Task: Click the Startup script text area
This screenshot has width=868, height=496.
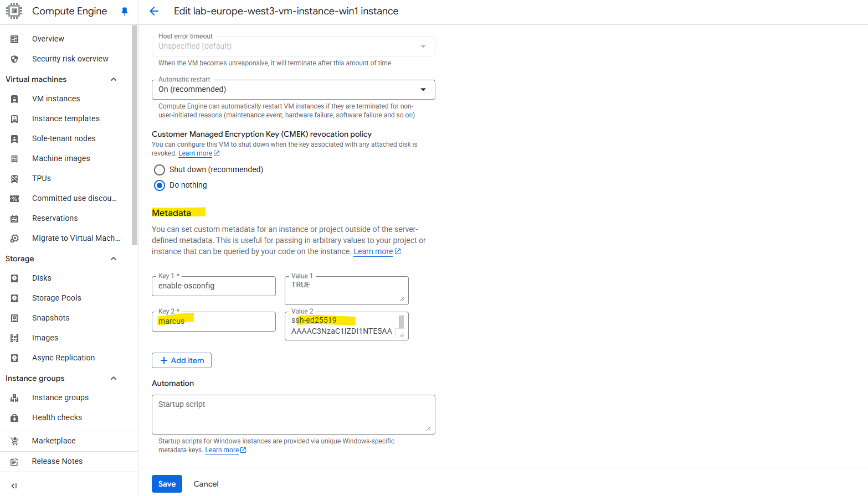Action: click(294, 415)
